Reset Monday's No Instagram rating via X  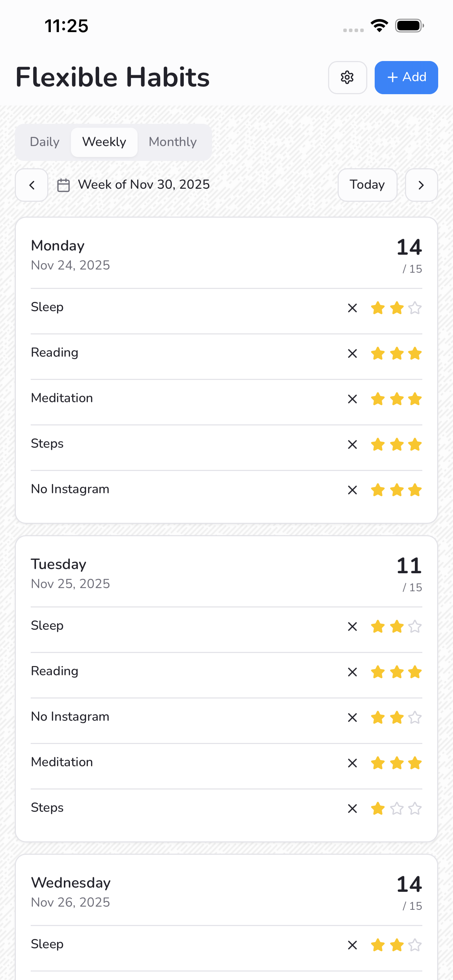click(352, 490)
